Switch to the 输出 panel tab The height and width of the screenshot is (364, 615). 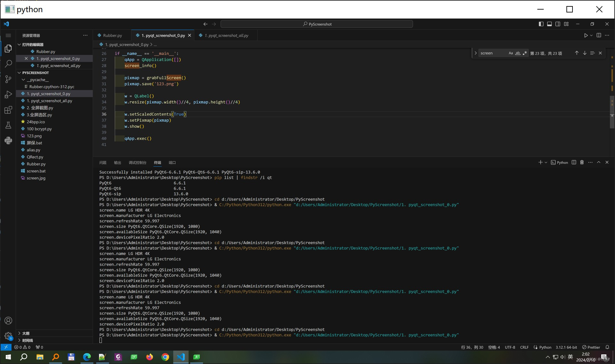[x=117, y=163]
